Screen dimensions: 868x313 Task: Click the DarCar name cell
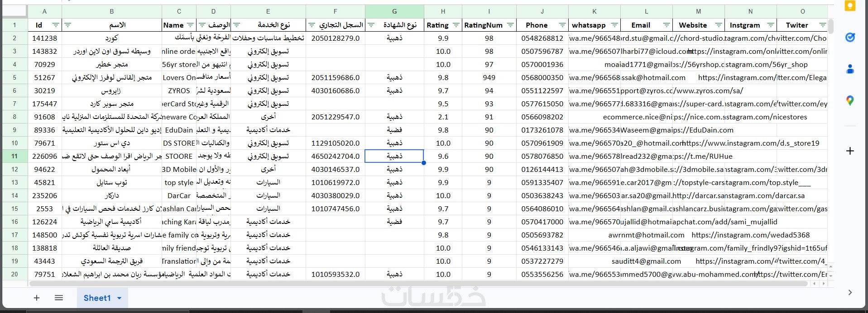179,195
